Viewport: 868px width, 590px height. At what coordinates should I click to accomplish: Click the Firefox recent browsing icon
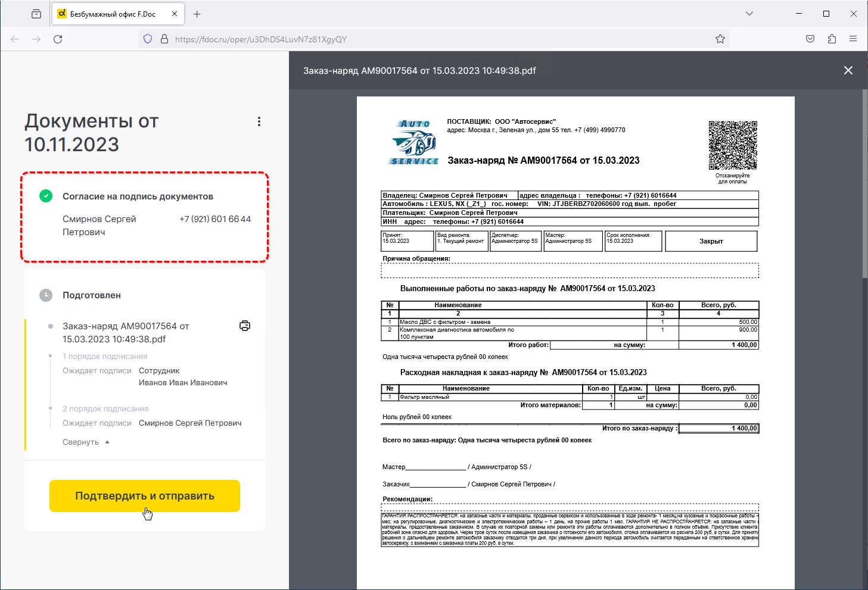point(36,14)
